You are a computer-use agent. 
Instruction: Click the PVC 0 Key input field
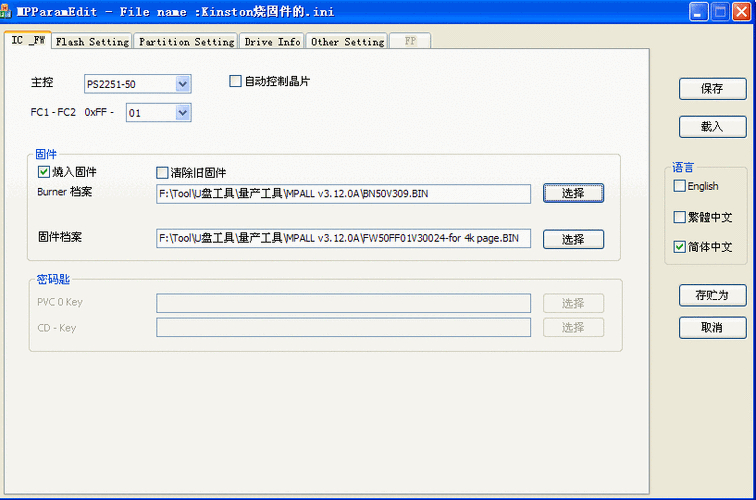pyautogui.click(x=343, y=303)
